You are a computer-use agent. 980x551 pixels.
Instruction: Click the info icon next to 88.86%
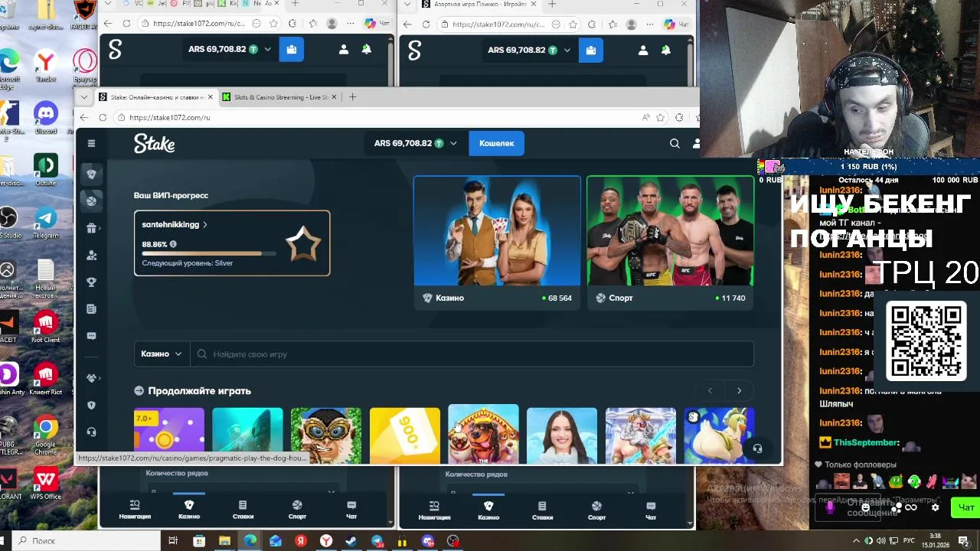click(x=173, y=244)
